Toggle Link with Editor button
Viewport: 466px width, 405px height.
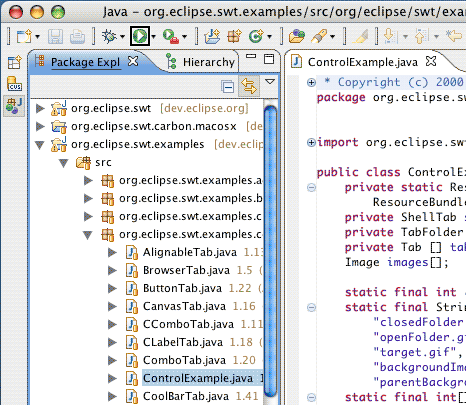pos(249,86)
